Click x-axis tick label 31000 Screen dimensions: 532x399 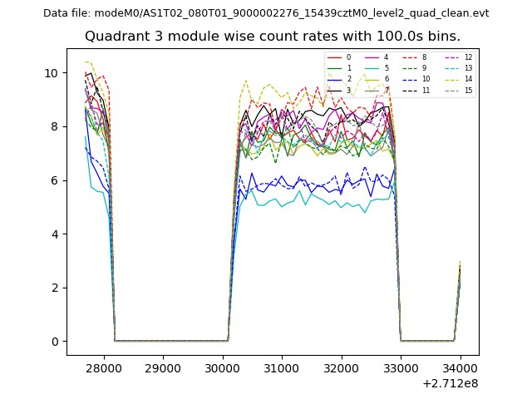coord(281,367)
